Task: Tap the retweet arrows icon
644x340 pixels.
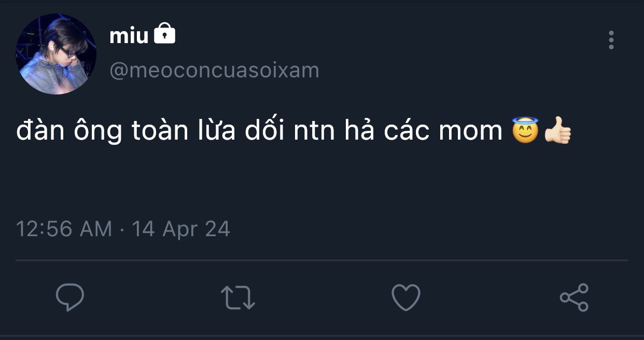Action: click(x=238, y=297)
